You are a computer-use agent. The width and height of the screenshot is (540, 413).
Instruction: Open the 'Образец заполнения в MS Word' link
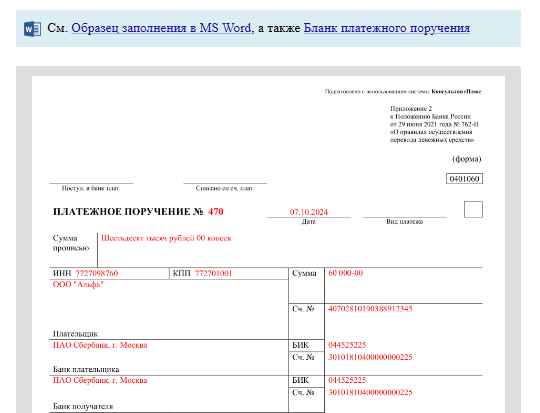click(x=161, y=28)
